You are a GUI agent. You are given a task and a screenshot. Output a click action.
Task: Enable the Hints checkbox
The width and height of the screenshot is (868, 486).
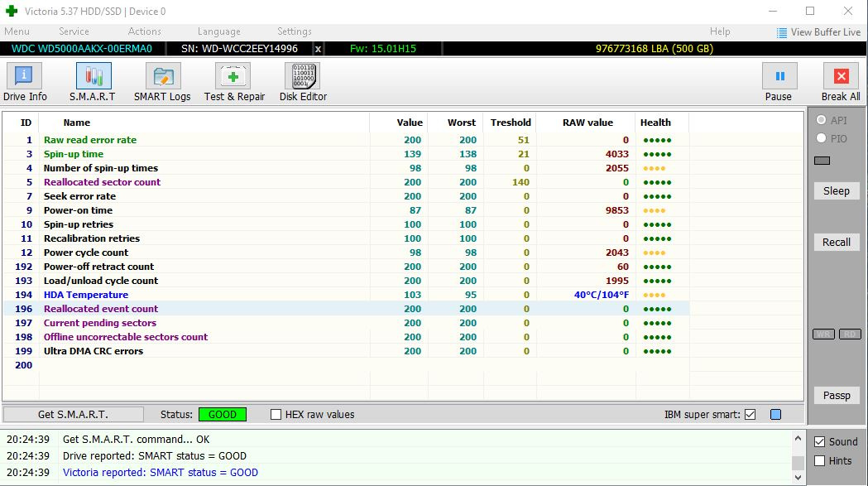pyautogui.click(x=820, y=461)
